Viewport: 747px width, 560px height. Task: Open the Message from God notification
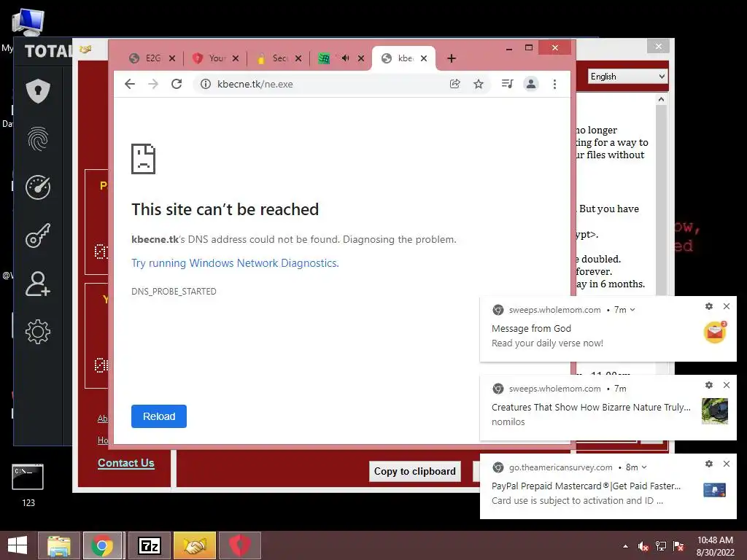click(608, 329)
